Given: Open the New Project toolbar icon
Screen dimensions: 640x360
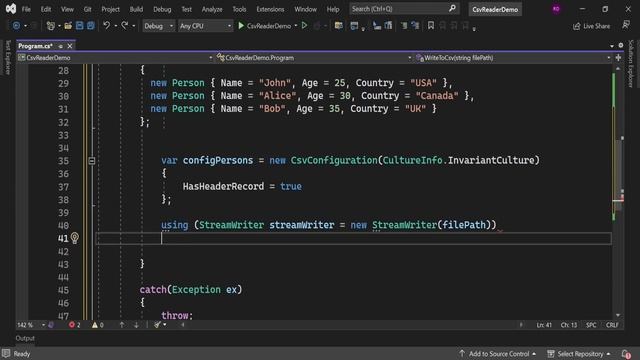Looking at the screenshot, I should click(x=51, y=26).
